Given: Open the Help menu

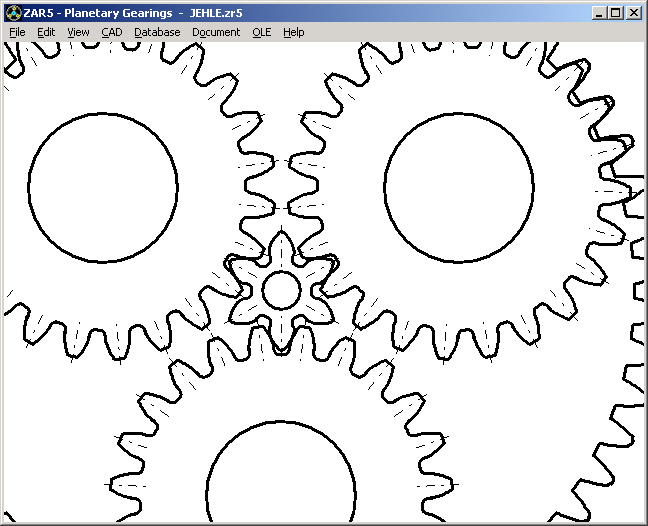Looking at the screenshot, I should pyautogui.click(x=293, y=32).
